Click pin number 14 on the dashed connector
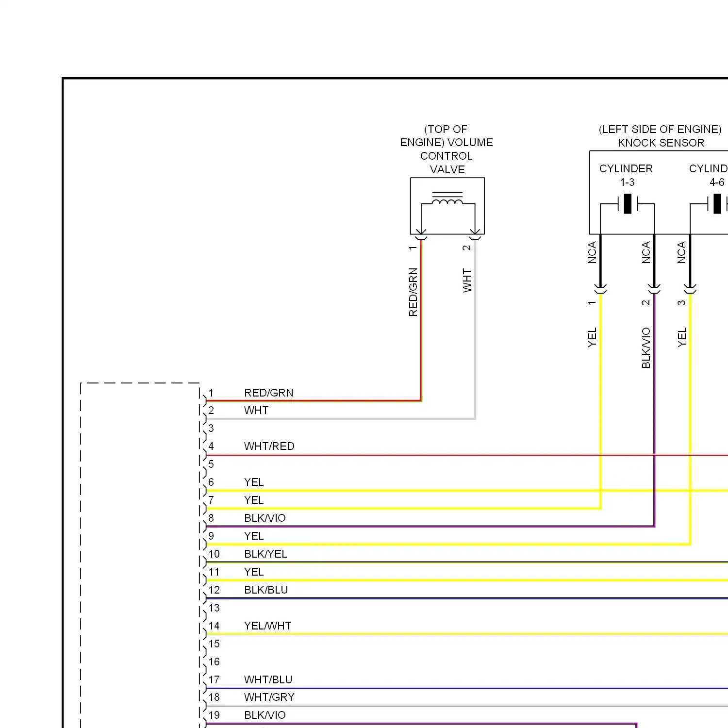The image size is (728, 728). 214,626
